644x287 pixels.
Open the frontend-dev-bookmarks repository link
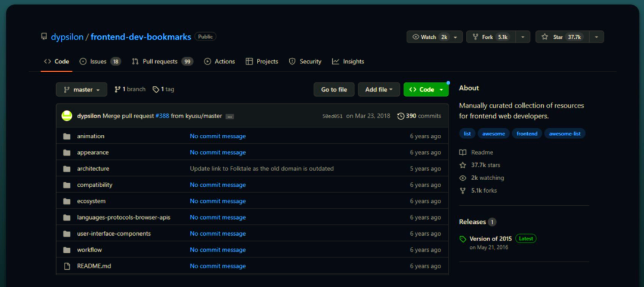pyautogui.click(x=141, y=37)
